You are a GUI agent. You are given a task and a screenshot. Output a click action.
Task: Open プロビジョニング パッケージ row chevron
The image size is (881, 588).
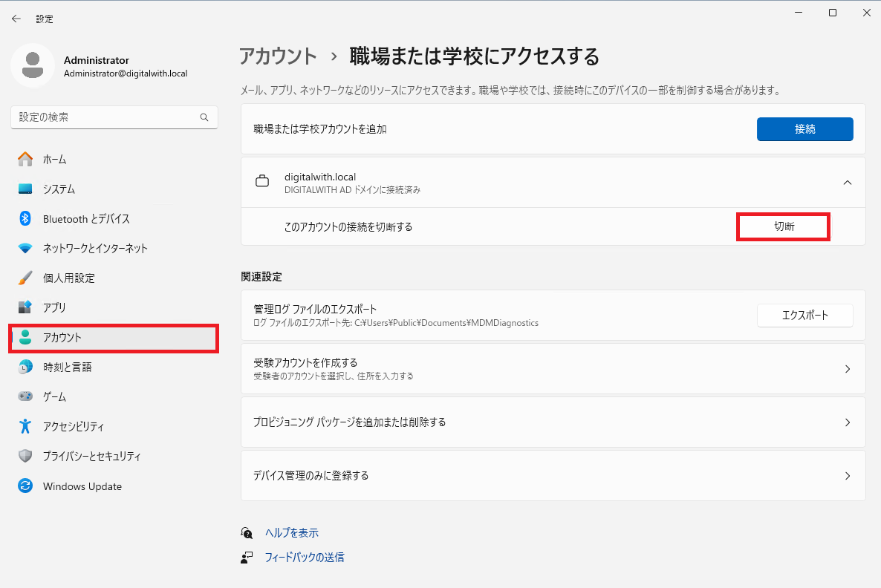tap(848, 422)
